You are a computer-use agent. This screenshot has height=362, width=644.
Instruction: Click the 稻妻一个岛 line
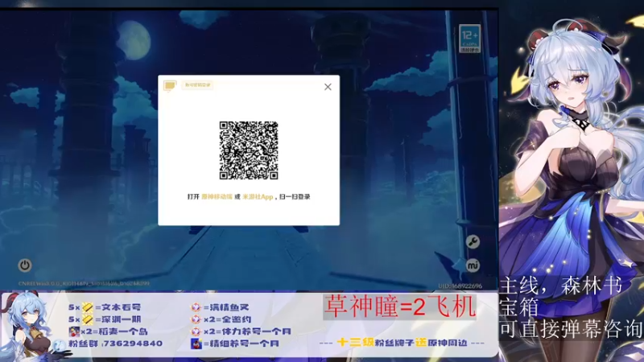(109, 331)
